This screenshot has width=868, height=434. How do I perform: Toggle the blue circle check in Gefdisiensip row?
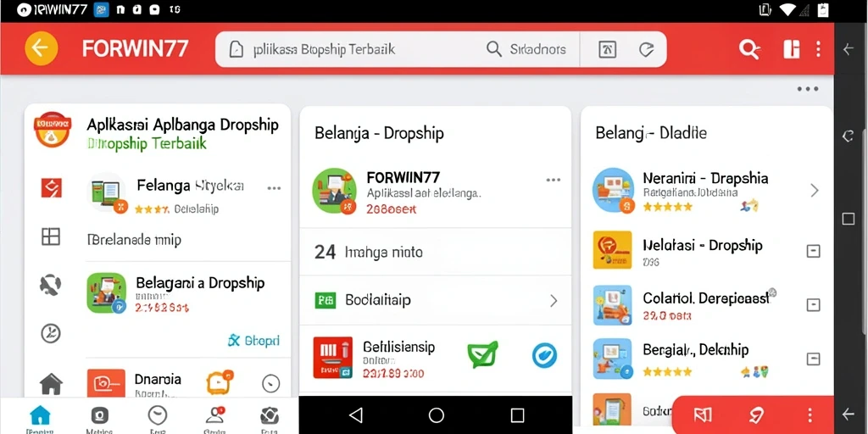544,355
